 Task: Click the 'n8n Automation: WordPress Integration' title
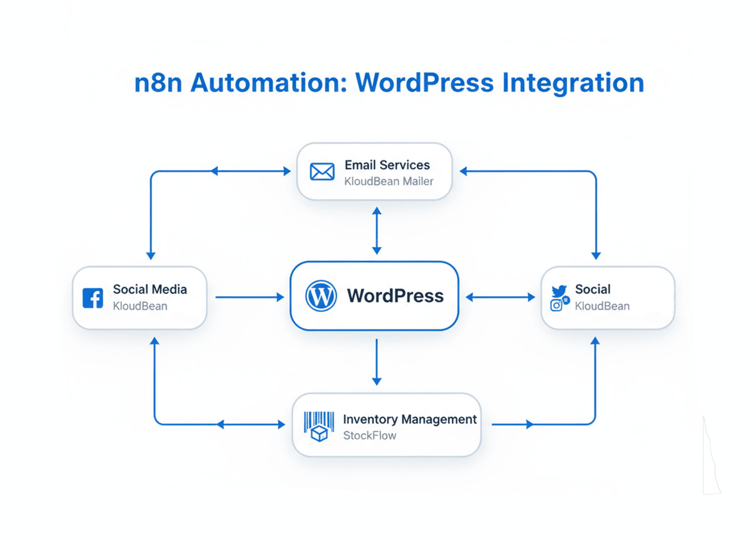(x=389, y=83)
